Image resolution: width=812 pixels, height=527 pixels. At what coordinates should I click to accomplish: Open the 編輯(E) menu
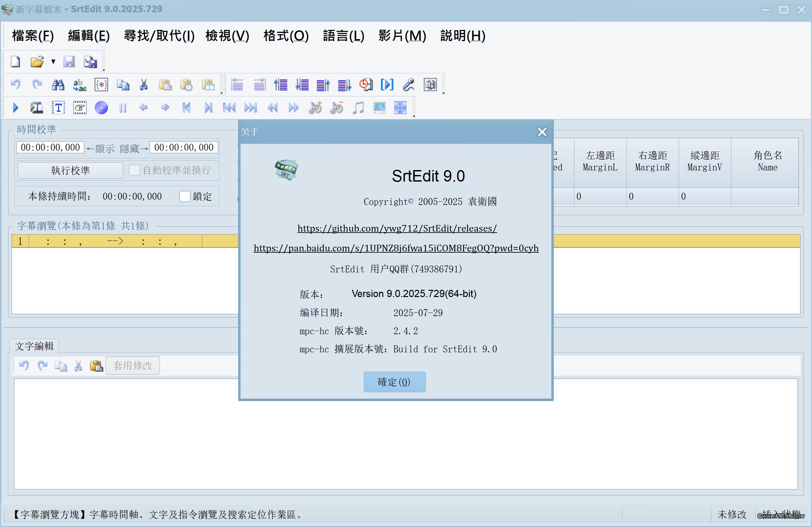pyautogui.click(x=89, y=36)
